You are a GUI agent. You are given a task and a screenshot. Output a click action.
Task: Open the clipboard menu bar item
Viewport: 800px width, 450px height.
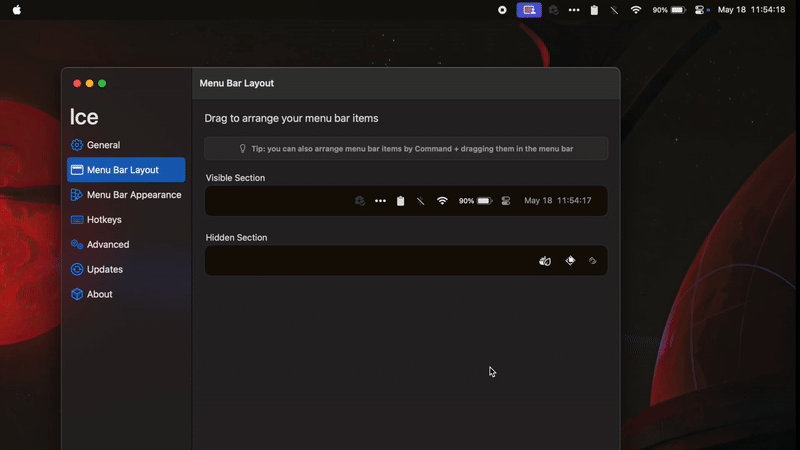[x=594, y=10]
